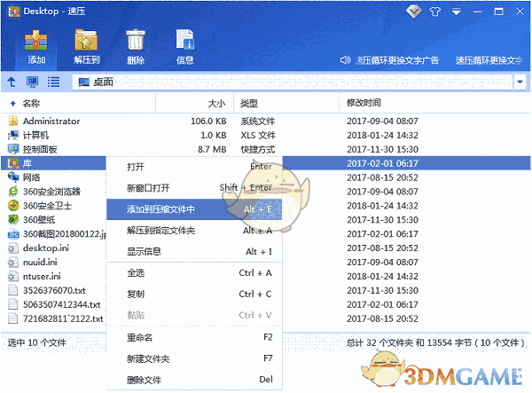Select the 360安全卫士 icon
The height and width of the screenshot is (393, 532).
click(13, 206)
